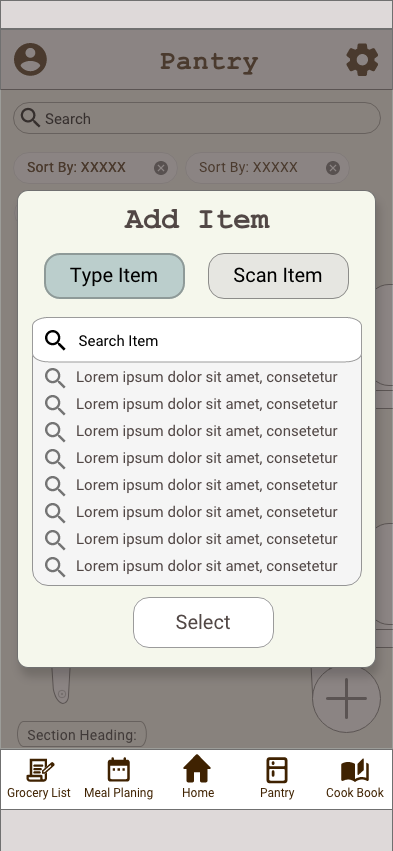The image size is (393, 851).
Task: Remove the first Sort By chip
Action: tap(161, 168)
